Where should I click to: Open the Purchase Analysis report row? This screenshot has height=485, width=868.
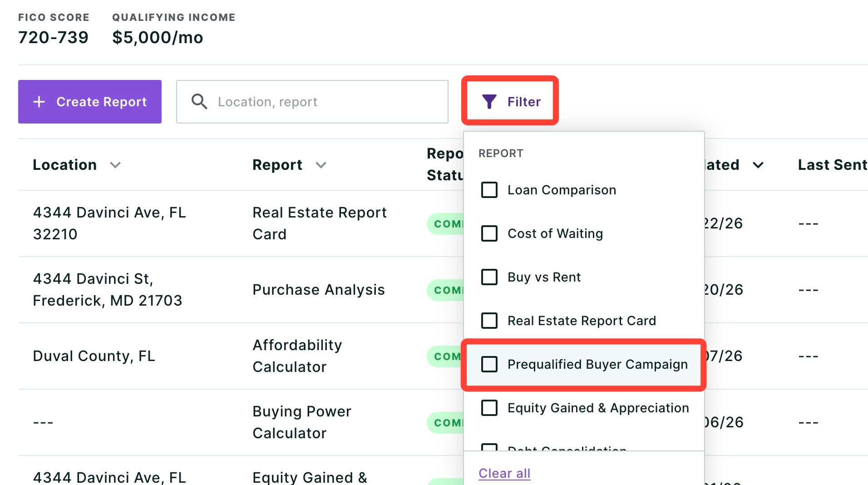[x=241, y=290]
